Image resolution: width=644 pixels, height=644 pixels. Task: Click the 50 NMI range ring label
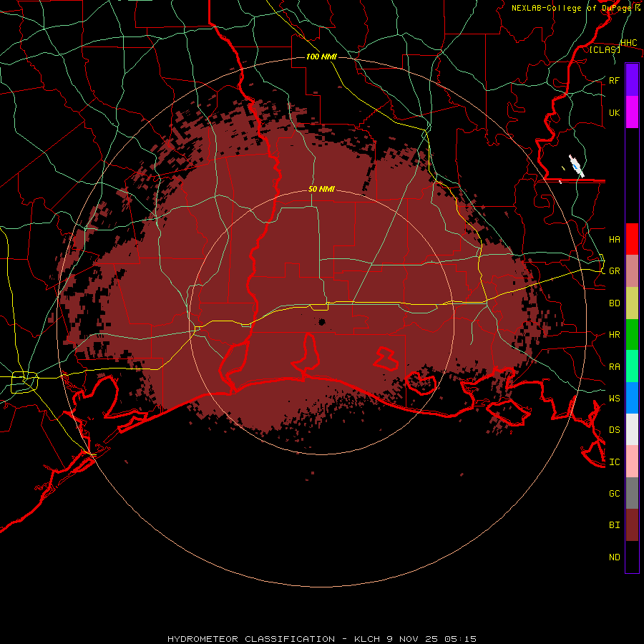pyautogui.click(x=321, y=189)
